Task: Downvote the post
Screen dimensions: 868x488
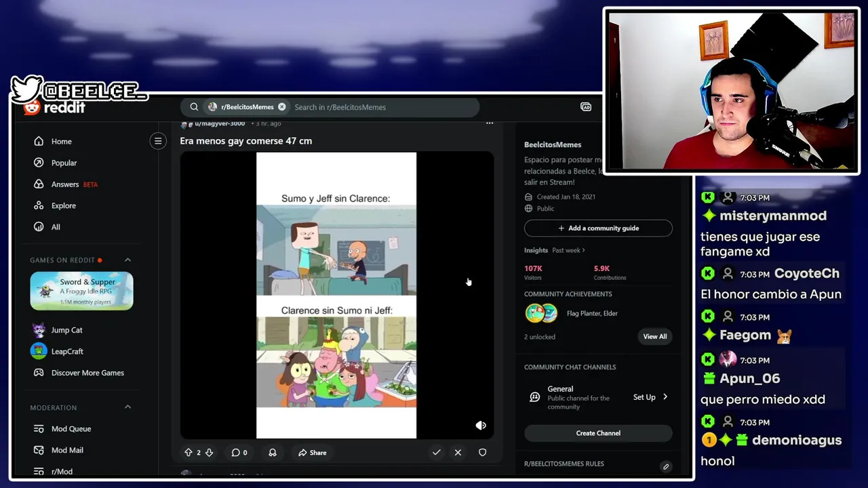Action: pyautogui.click(x=209, y=453)
